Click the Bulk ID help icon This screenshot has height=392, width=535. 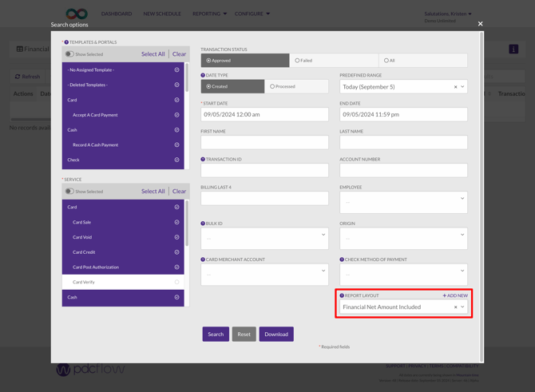(x=203, y=223)
